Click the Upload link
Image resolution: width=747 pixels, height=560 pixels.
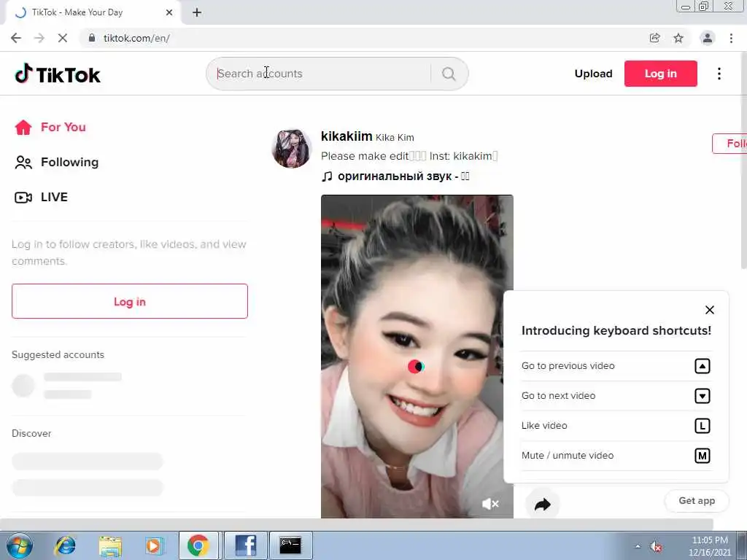coord(593,74)
